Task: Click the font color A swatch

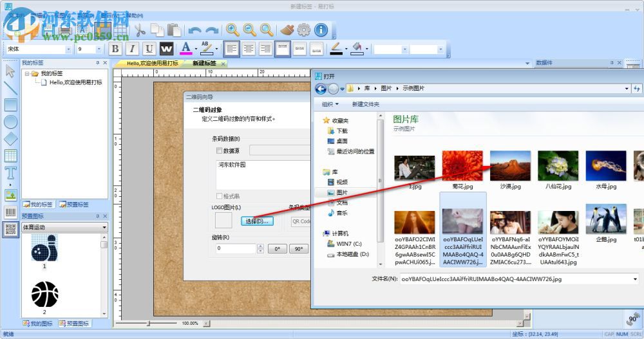Action: pos(185,49)
